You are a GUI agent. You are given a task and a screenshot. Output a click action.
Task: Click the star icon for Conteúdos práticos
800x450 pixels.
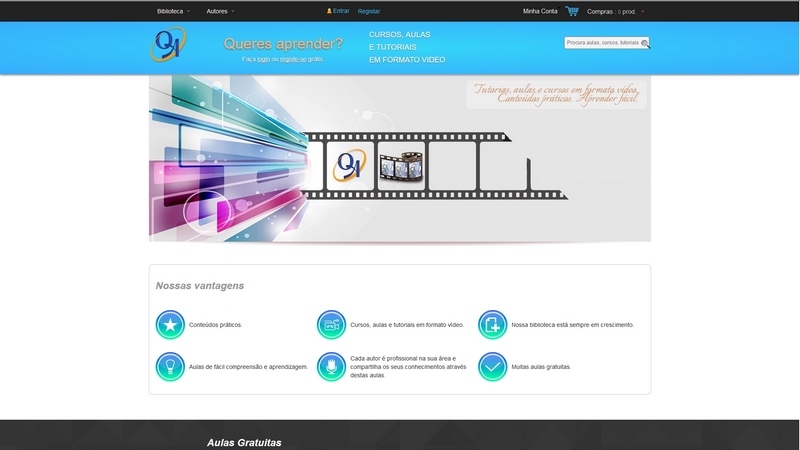170,324
